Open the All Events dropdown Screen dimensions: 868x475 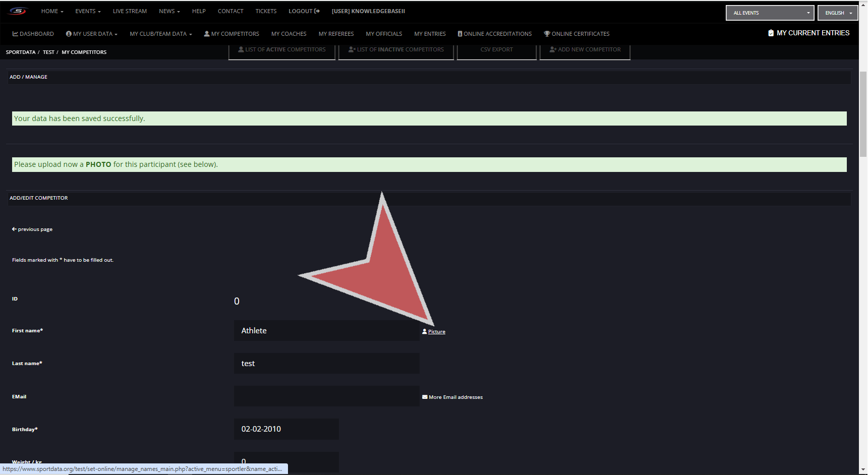(770, 13)
